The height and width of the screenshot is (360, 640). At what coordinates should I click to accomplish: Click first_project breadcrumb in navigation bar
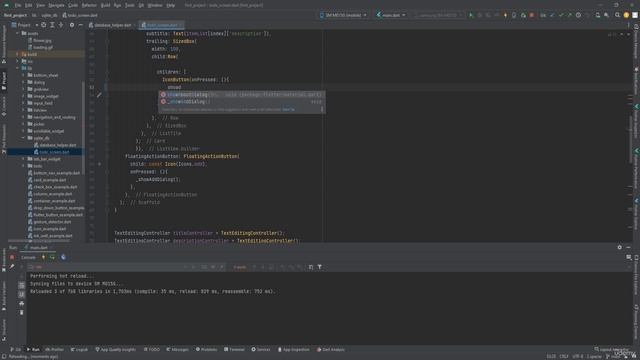15,15
